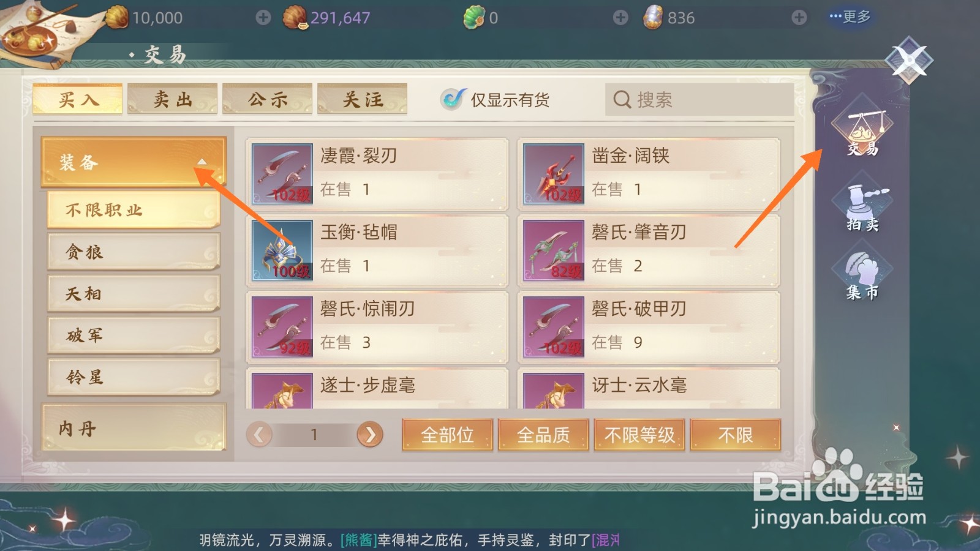The height and width of the screenshot is (551, 980).
Task: Collapse the 装备 category
Action: [134, 162]
